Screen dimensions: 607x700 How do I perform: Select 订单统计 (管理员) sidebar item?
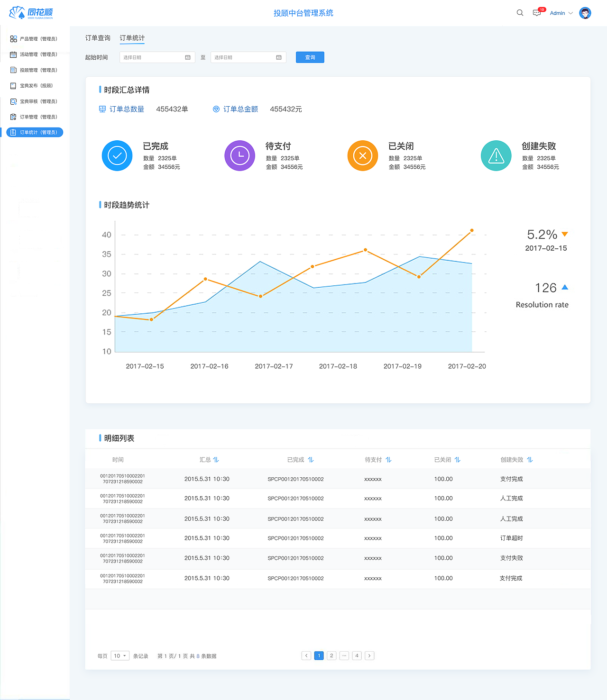[x=35, y=132]
